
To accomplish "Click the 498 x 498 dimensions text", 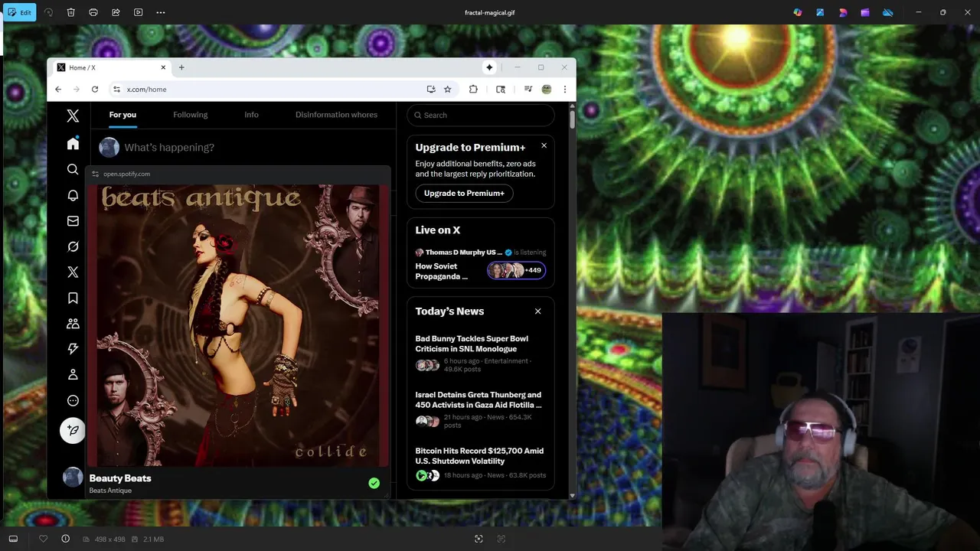I will click(x=110, y=540).
